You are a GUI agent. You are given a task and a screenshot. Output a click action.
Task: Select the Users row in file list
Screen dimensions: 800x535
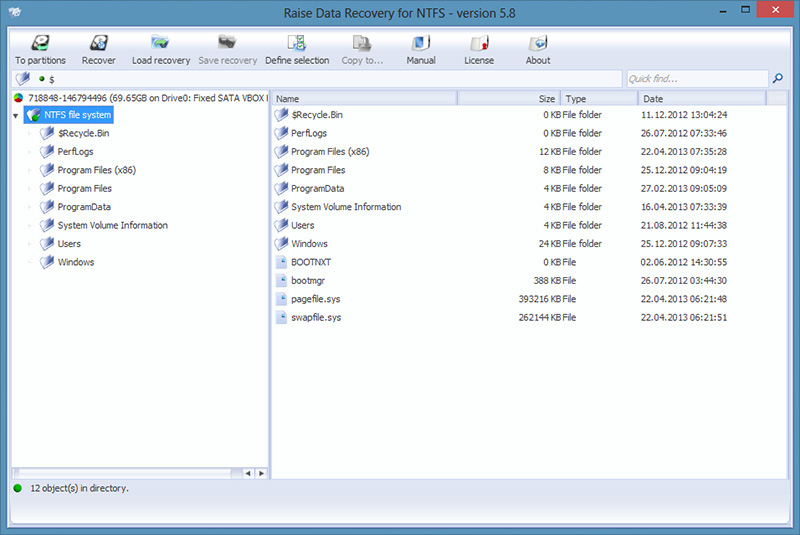tap(529, 225)
